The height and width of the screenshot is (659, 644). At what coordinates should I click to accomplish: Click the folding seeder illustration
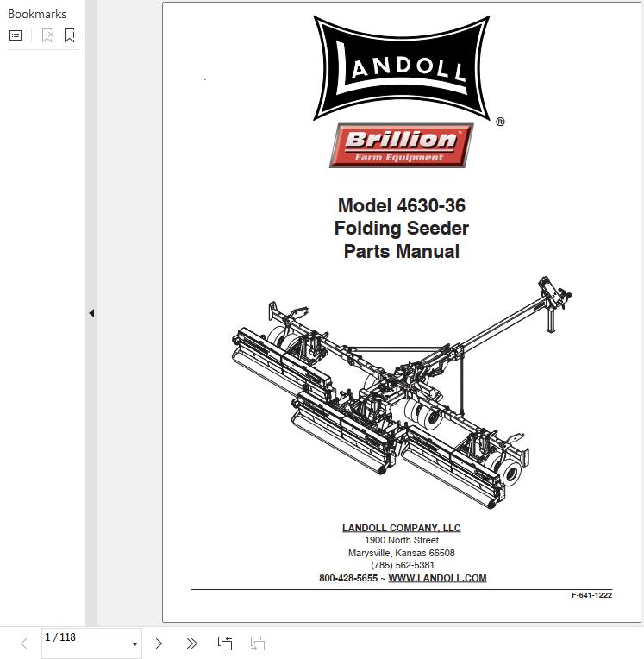click(402, 392)
